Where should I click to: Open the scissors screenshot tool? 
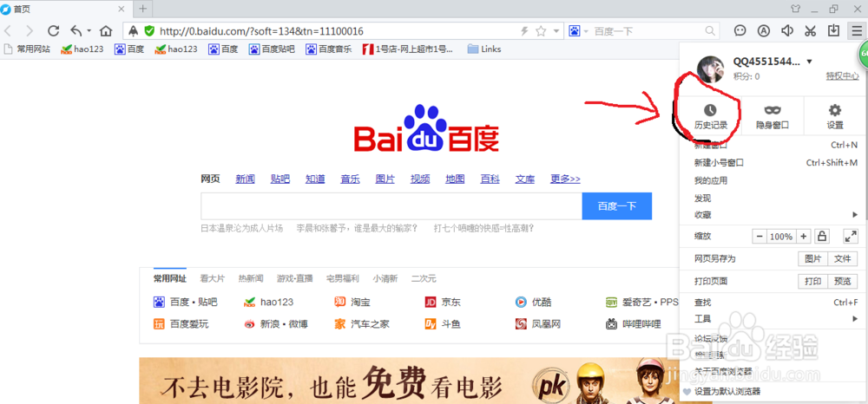click(x=811, y=31)
